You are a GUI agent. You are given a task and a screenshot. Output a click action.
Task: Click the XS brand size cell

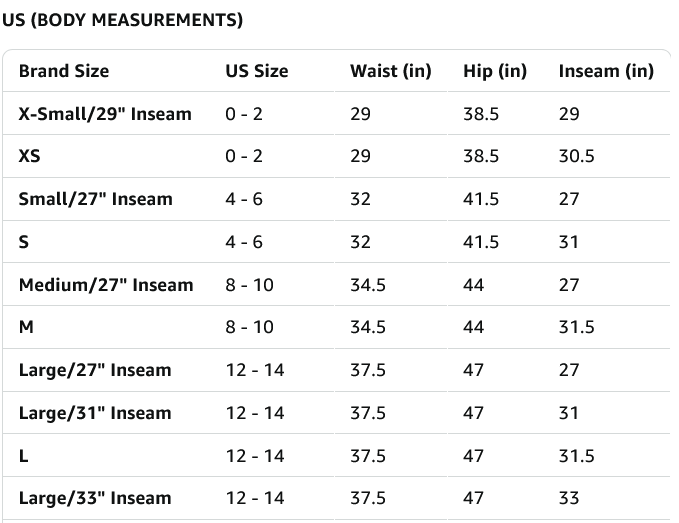[30, 157]
